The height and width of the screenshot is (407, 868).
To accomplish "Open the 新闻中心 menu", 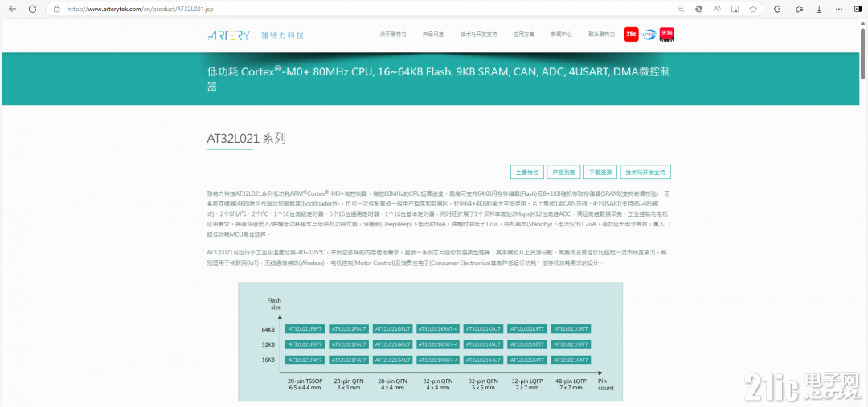I will coord(561,35).
